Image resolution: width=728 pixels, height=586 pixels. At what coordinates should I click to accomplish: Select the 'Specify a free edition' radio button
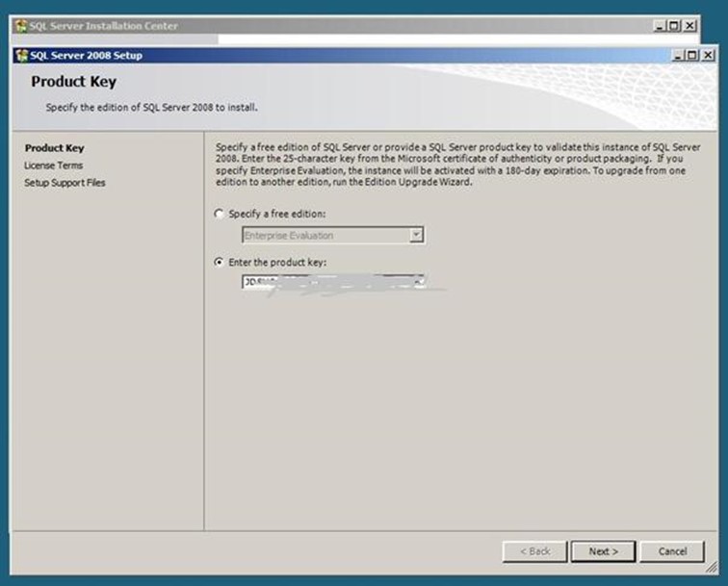221,214
